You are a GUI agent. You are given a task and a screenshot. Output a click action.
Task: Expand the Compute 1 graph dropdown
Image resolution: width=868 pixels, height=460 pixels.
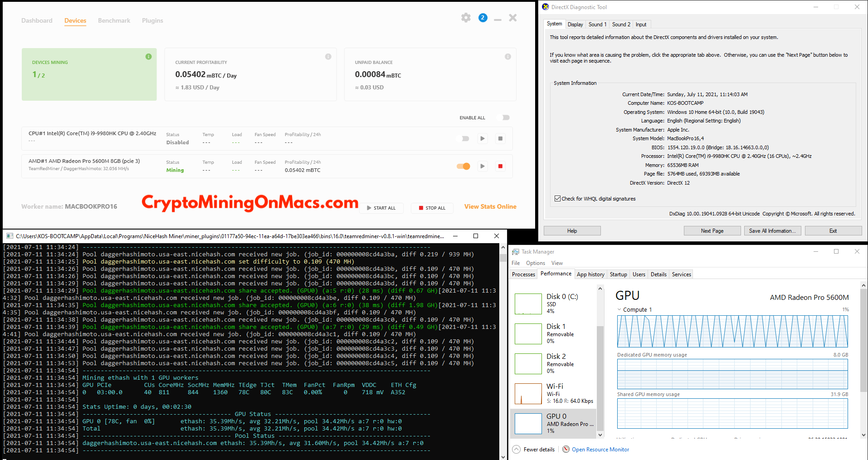619,309
